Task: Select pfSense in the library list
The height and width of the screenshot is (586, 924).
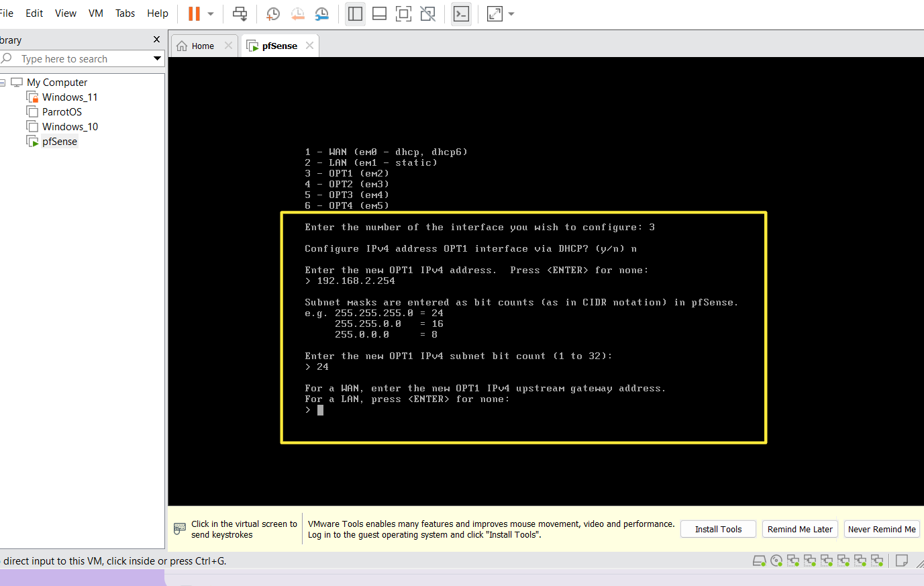Action: (x=60, y=142)
